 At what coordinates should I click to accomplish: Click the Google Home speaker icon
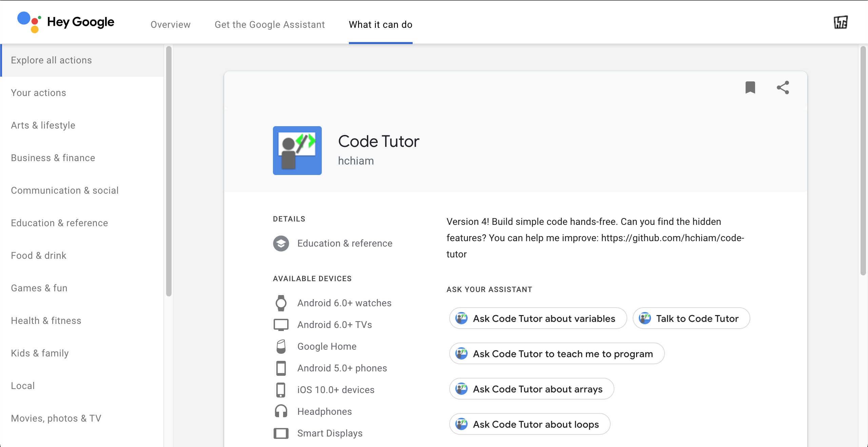pos(281,346)
